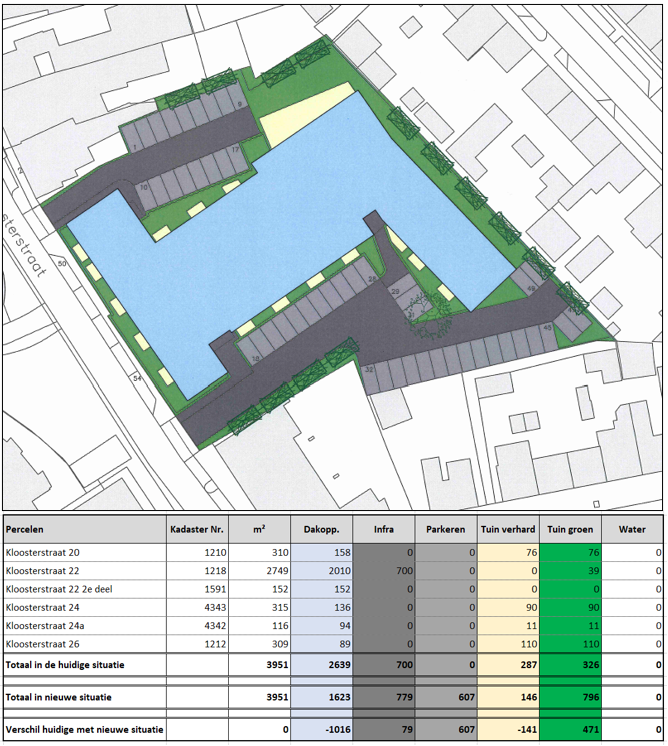Select the Tuin groen column header
668x746 pixels.
click(x=570, y=529)
